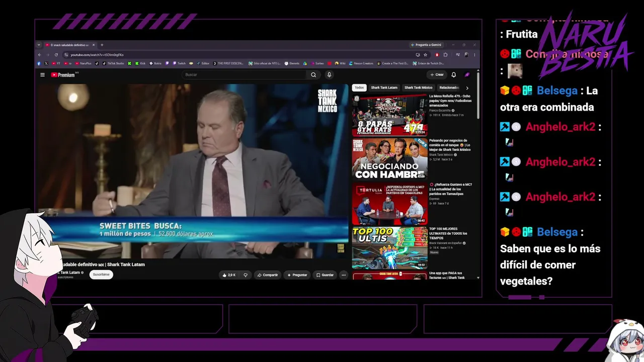Open the YouTube guide hamburger menu
The width and height of the screenshot is (644, 362).
click(42, 75)
